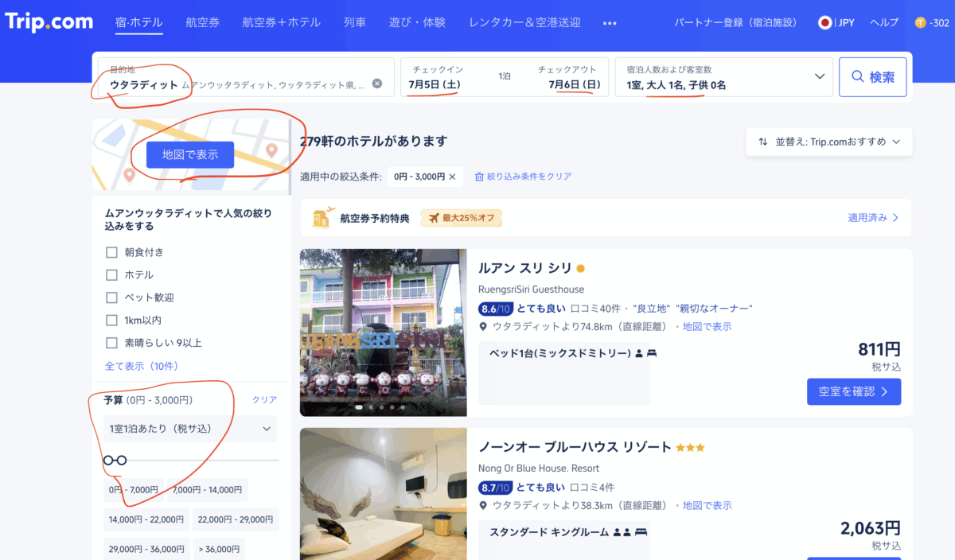Open the 航空券+ホテル tab
955x560 pixels.
(x=282, y=23)
